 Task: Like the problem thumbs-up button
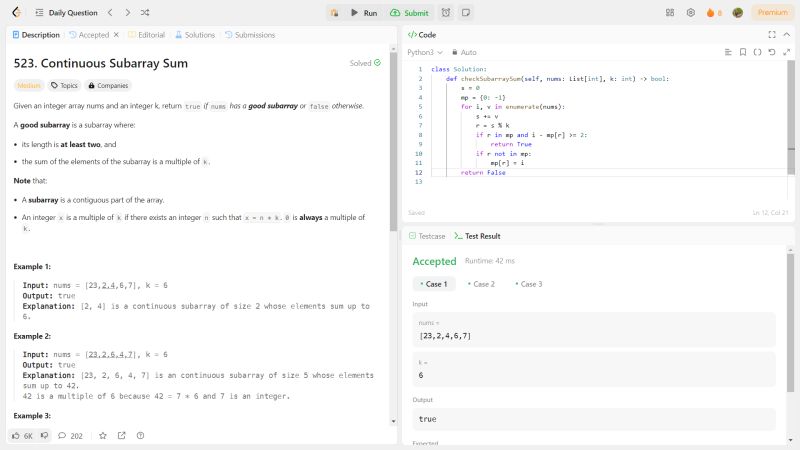tap(22, 436)
